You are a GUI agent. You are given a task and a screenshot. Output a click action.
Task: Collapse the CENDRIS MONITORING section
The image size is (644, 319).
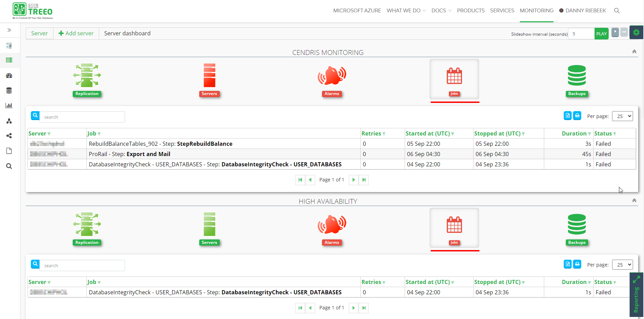click(634, 51)
